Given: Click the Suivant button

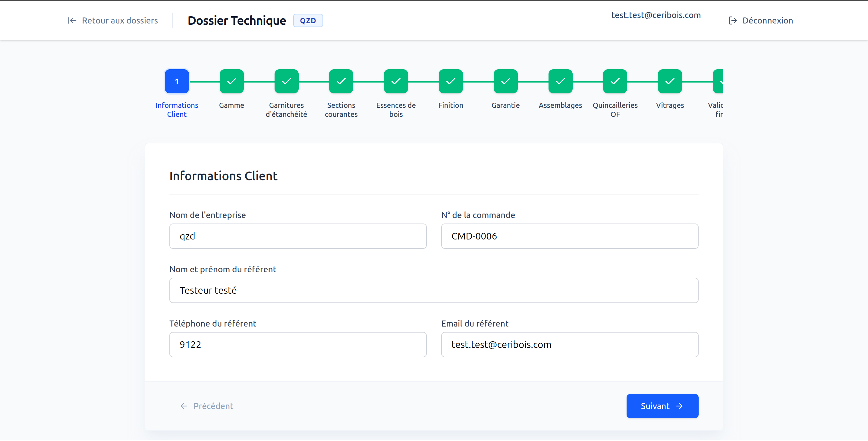Looking at the screenshot, I should tap(662, 406).
